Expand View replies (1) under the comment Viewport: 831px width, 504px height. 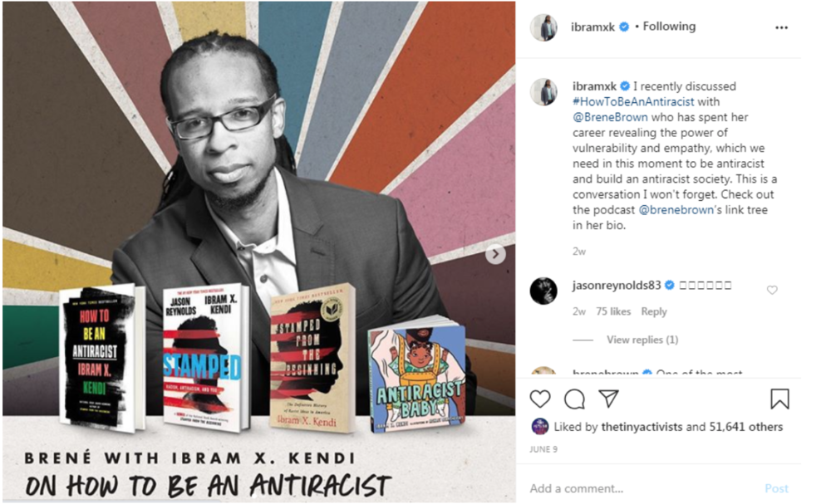(642, 340)
